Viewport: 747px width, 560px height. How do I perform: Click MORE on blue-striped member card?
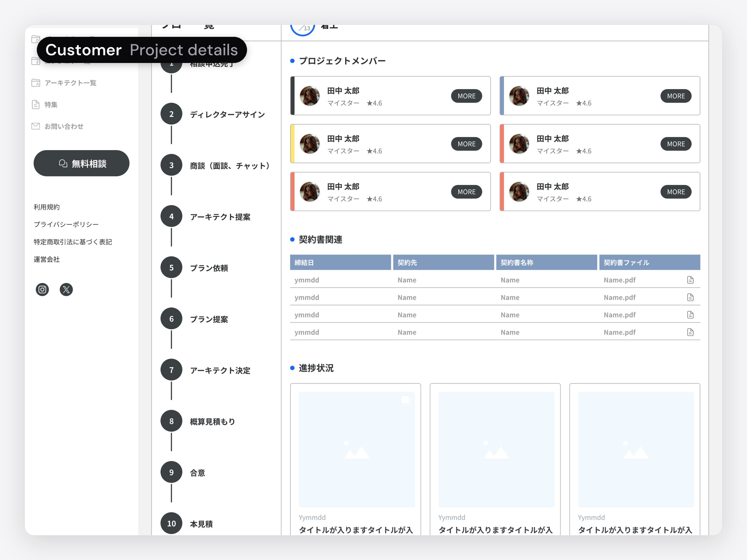(x=676, y=96)
